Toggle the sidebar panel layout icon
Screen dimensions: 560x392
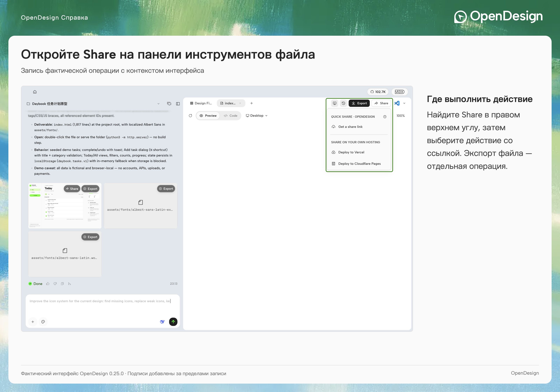pyautogui.click(x=178, y=104)
